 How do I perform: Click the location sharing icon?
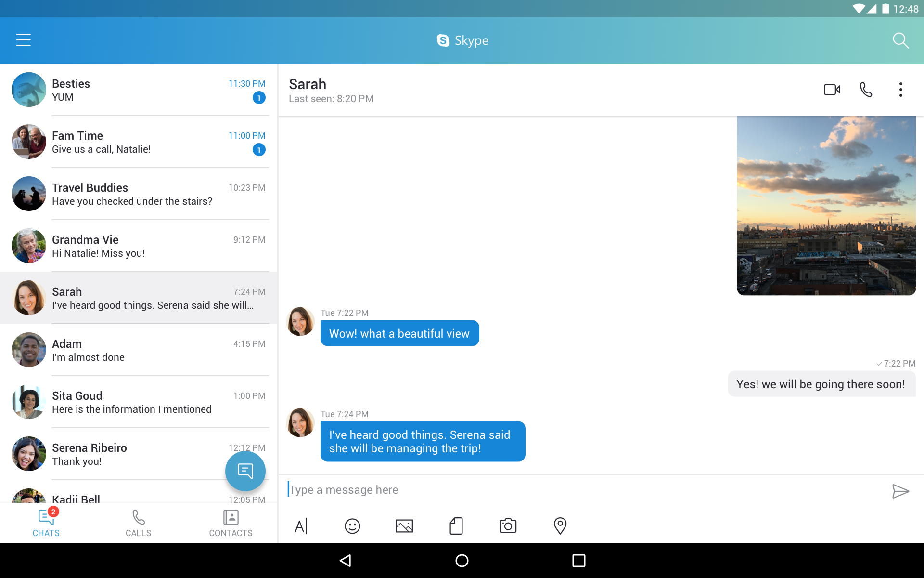tap(560, 525)
